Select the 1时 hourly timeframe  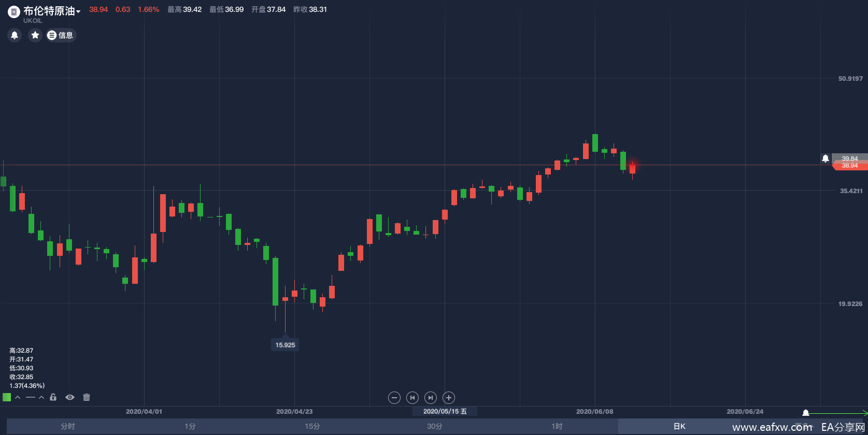point(557,426)
